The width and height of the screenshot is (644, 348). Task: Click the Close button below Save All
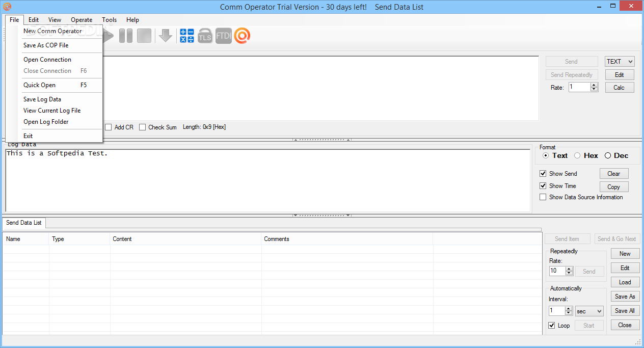tap(625, 325)
